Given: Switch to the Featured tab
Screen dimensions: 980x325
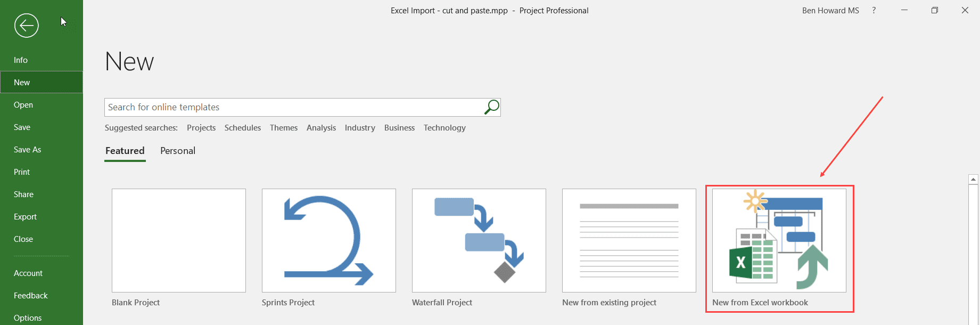Looking at the screenshot, I should pyautogui.click(x=125, y=151).
